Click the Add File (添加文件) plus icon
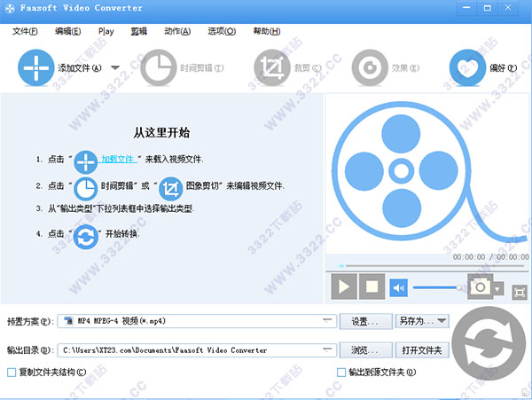Viewport: 532px width, 400px height. 36,67
